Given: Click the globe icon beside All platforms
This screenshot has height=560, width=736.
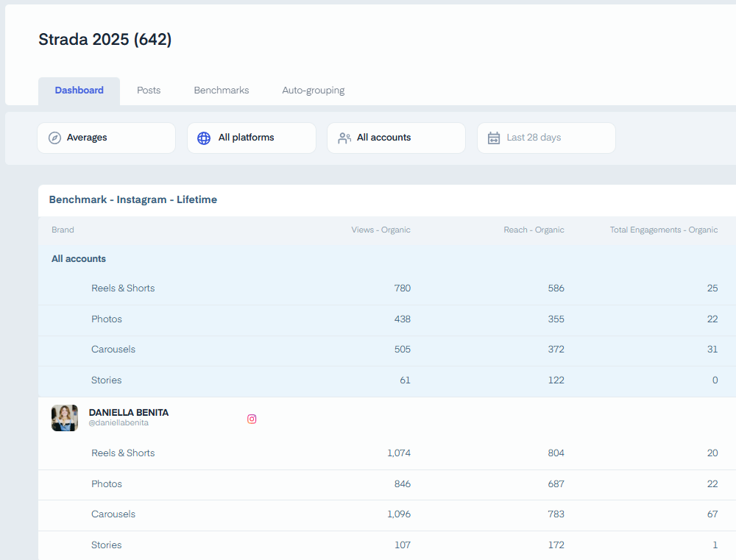Looking at the screenshot, I should [x=204, y=138].
